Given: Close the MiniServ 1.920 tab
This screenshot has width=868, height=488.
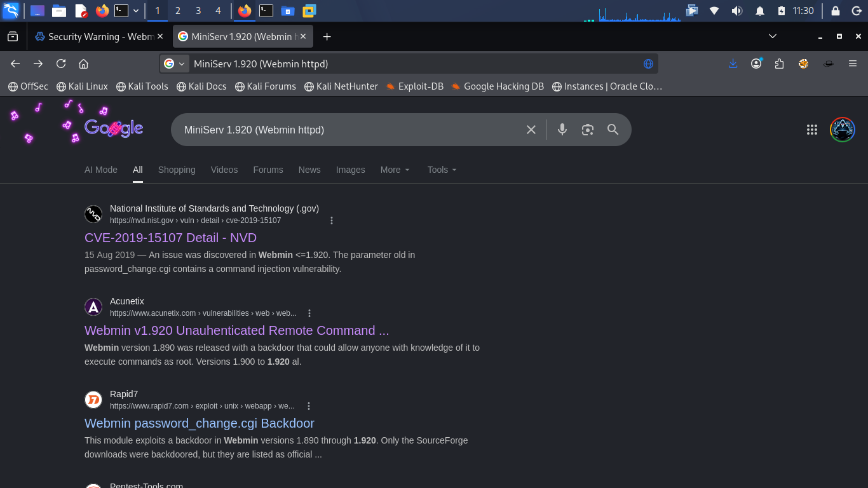Looking at the screenshot, I should (304, 37).
